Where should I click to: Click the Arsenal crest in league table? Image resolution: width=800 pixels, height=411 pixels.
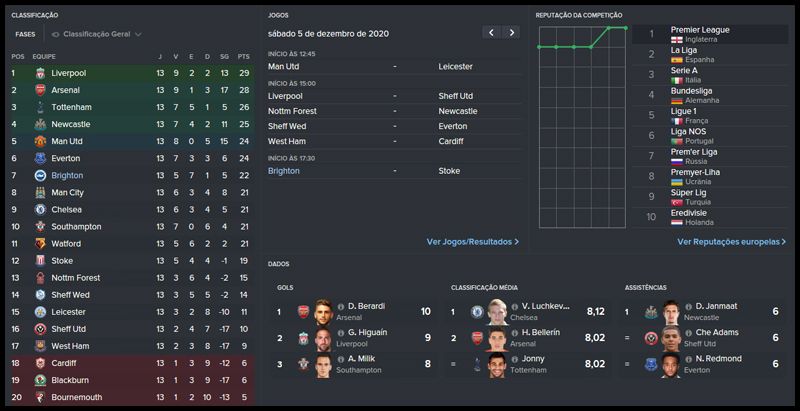click(x=40, y=90)
